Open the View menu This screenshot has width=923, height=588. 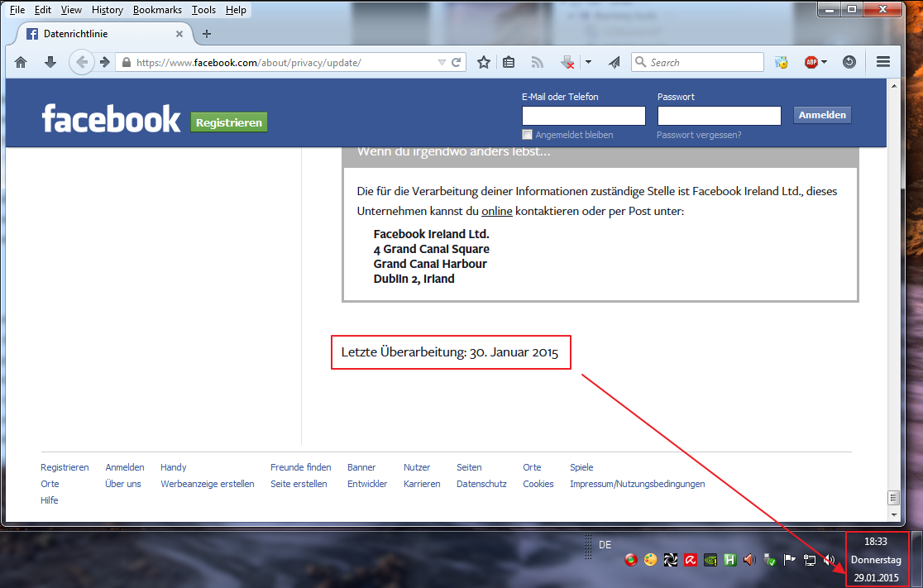[x=71, y=10]
